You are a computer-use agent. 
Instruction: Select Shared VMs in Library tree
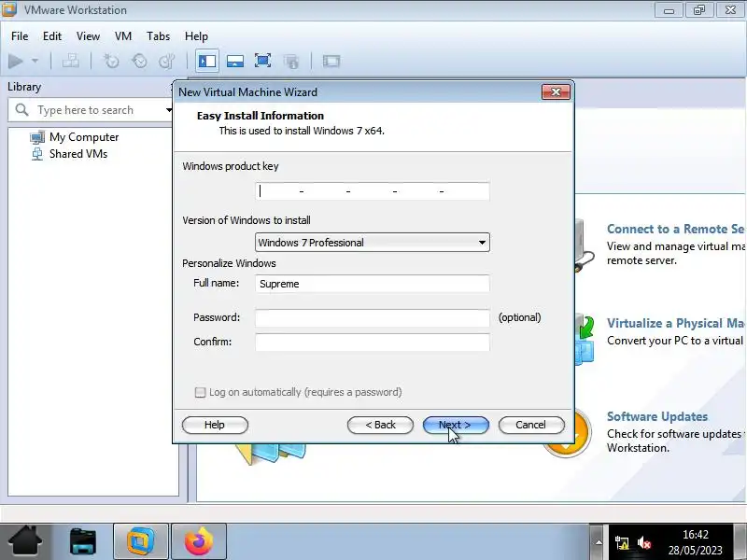point(78,154)
